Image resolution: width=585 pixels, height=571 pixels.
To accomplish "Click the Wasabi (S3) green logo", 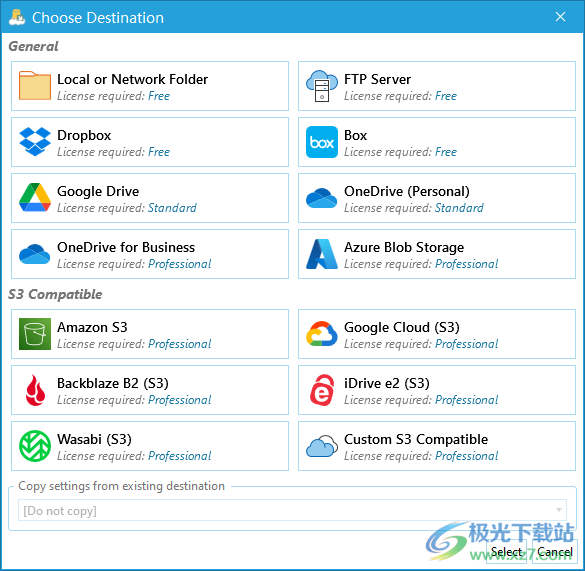I will [x=35, y=446].
